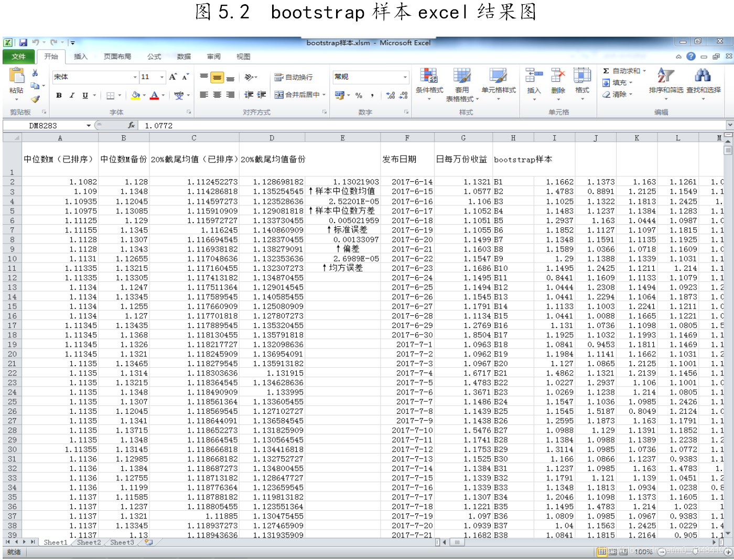Align cell text to the right
This screenshot has height=560, width=734.
[x=230, y=95]
